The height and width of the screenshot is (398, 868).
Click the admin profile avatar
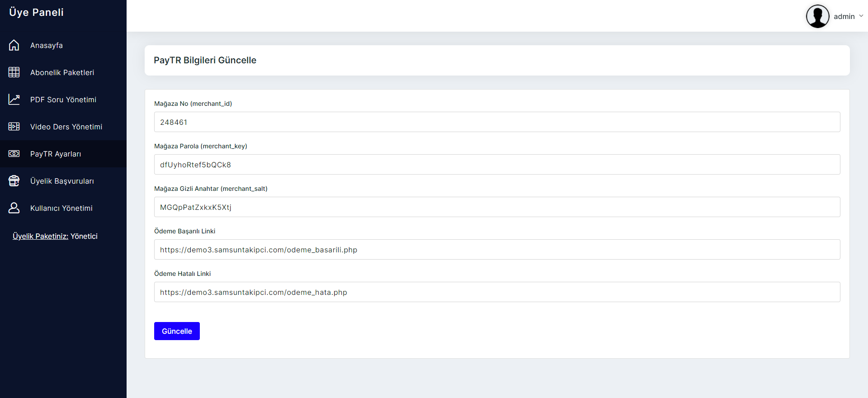pyautogui.click(x=817, y=16)
